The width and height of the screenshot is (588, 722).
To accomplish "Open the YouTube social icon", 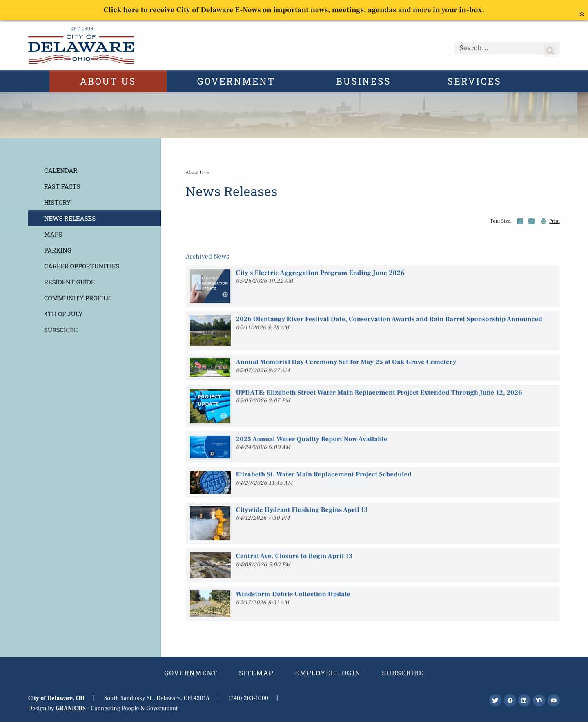I will click(x=554, y=700).
